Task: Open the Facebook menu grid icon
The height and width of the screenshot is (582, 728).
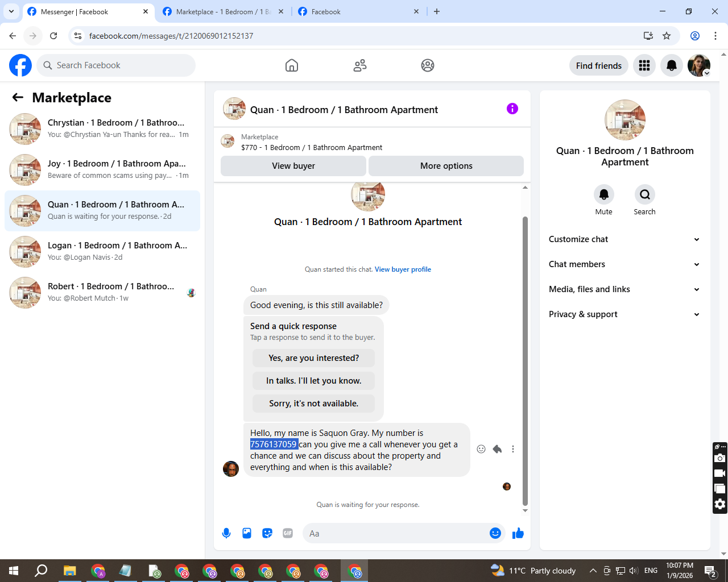Action: pos(644,66)
